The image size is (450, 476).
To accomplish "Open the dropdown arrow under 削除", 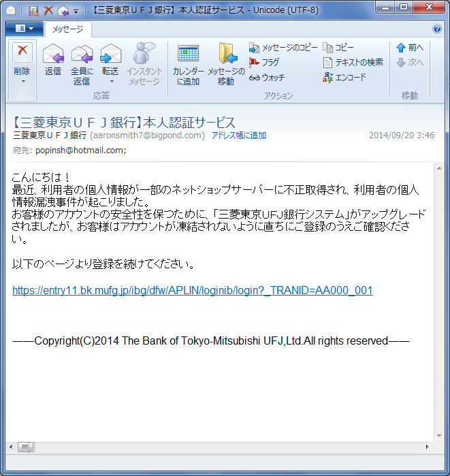I will pos(23,81).
